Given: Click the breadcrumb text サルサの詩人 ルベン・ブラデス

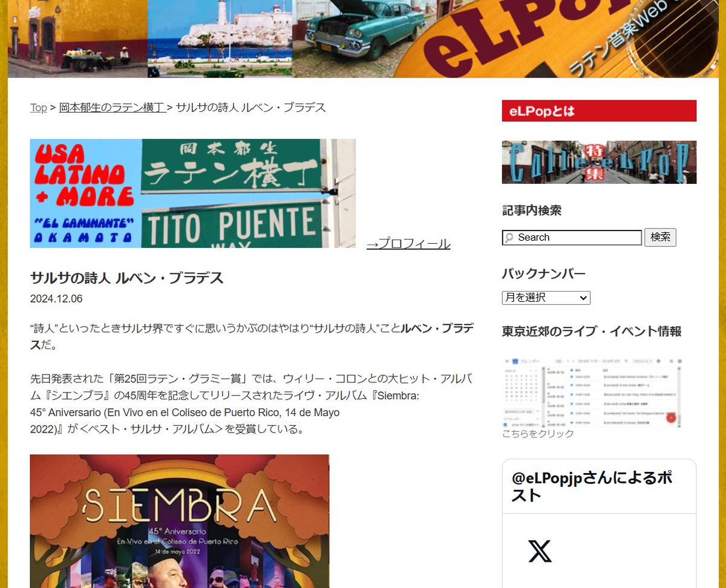Looking at the screenshot, I should pos(251,108).
